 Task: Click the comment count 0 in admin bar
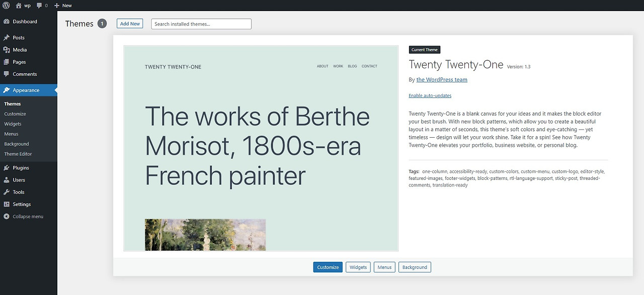coord(46,6)
